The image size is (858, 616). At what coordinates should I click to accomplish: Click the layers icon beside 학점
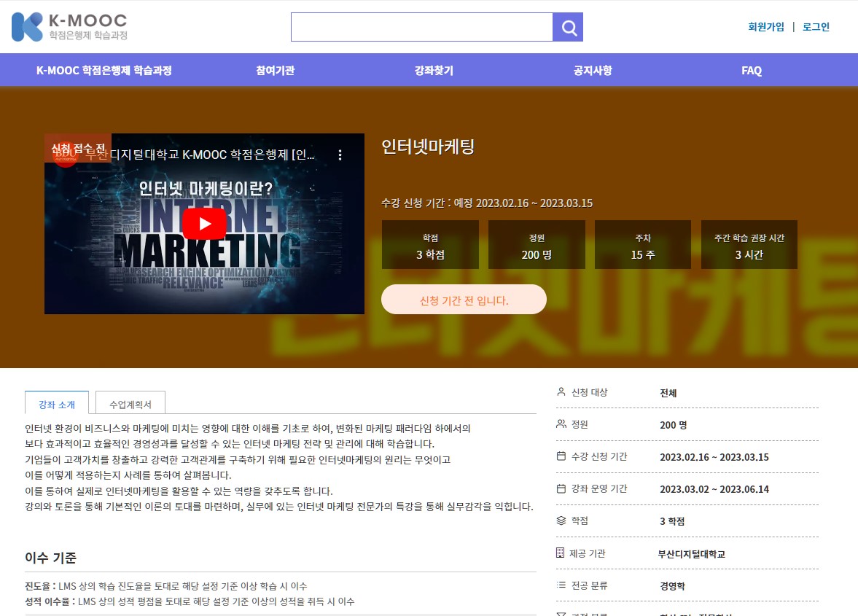pos(561,521)
